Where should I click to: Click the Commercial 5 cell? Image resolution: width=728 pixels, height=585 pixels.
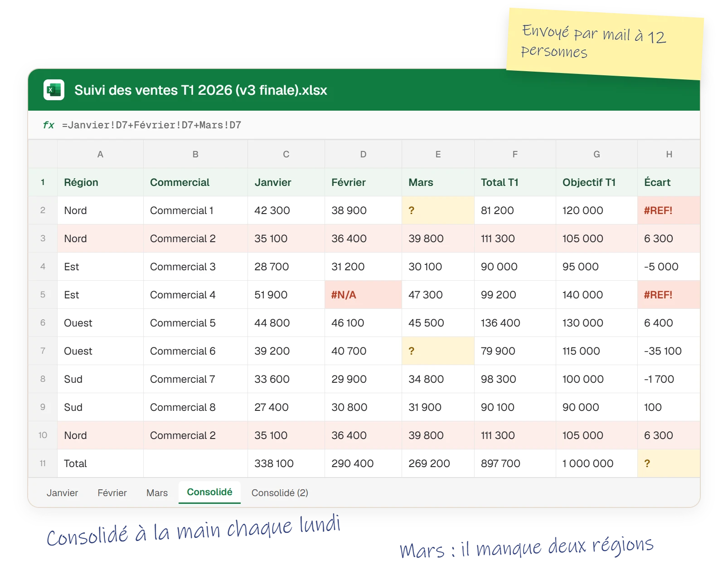(195, 323)
